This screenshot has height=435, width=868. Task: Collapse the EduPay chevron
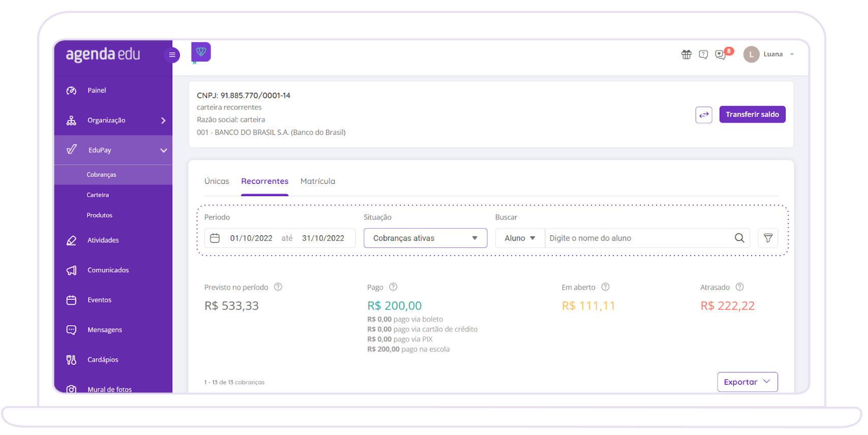[x=164, y=150]
